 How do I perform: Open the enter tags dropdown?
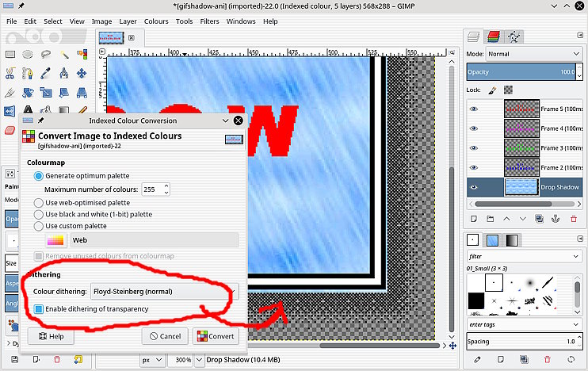tap(525, 324)
